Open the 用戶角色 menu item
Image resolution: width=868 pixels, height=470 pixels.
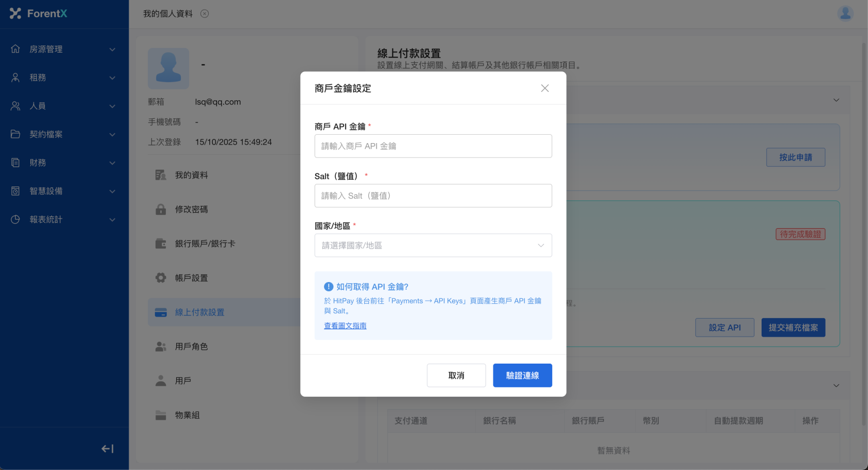[191, 347]
